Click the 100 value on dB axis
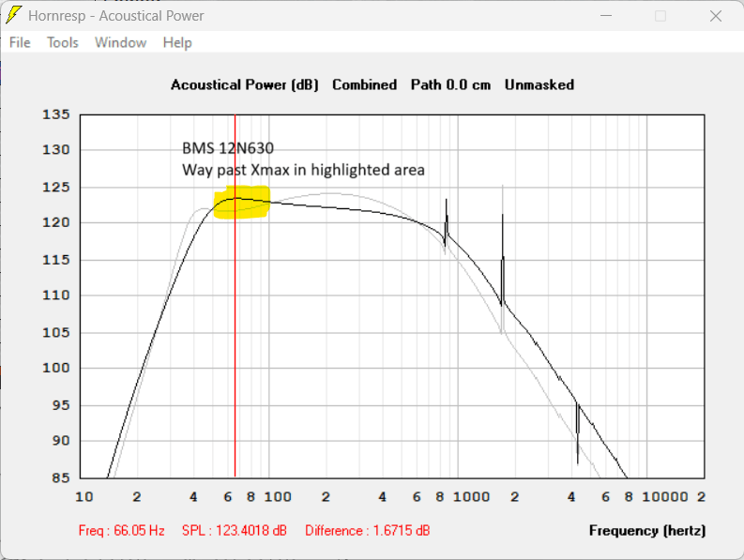The height and width of the screenshot is (560, 744). tap(56, 368)
